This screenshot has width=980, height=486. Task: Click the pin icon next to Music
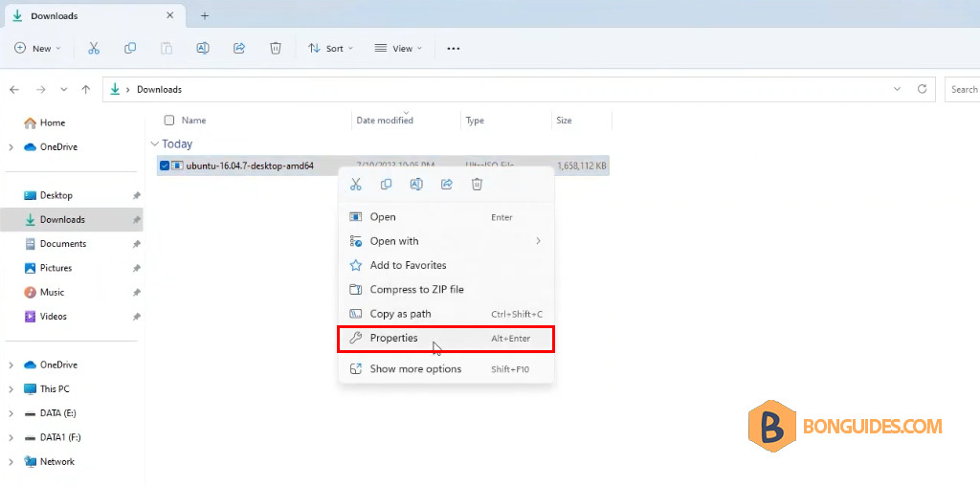[x=136, y=293]
